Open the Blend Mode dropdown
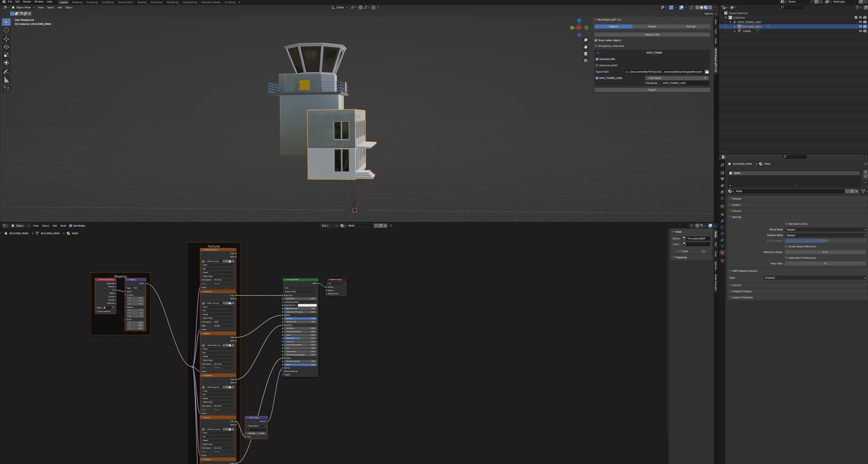The width and height of the screenshot is (868, 464). (825, 230)
